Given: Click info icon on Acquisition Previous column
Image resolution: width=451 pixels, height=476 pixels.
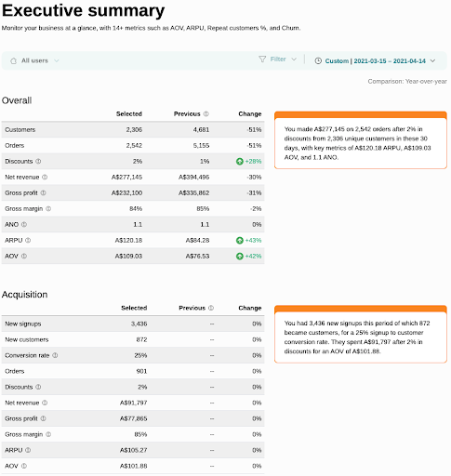Looking at the screenshot, I should coord(211,308).
